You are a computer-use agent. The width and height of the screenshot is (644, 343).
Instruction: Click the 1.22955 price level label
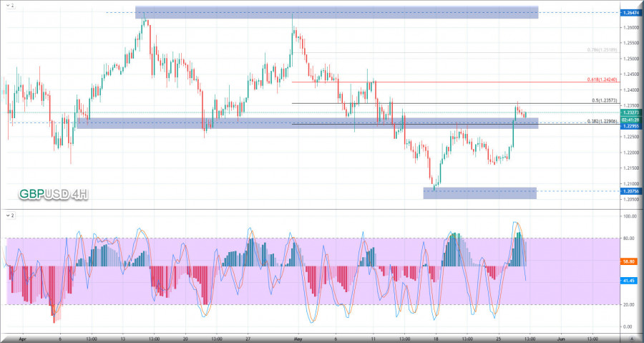click(630, 126)
